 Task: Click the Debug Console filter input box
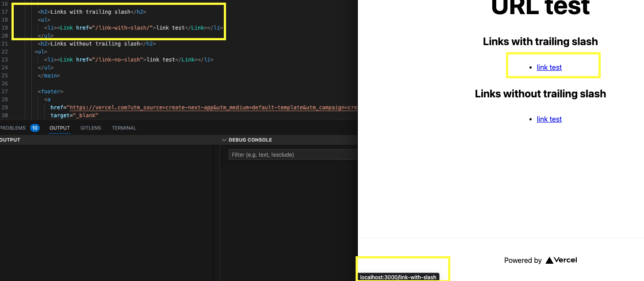(x=292, y=154)
